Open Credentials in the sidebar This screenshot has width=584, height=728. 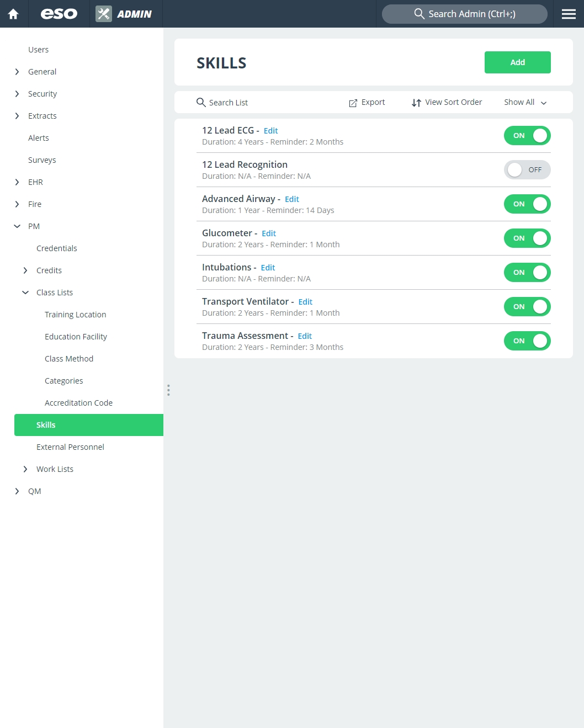click(x=57, y=248)
